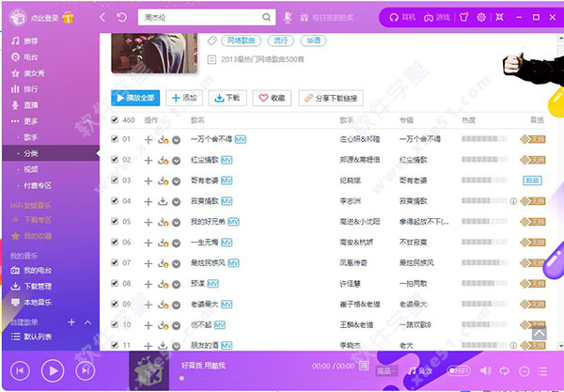Uncheck song 03 哥有老婆
The height and width of the screenshot is (392, 564).
tap(115, 180)
